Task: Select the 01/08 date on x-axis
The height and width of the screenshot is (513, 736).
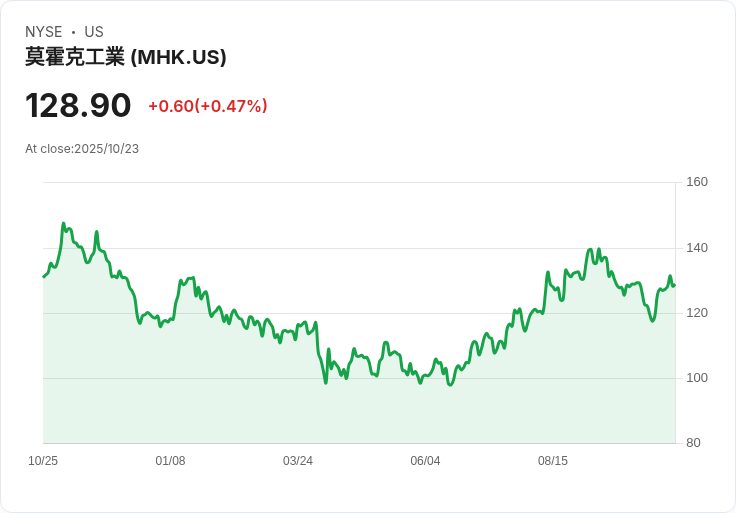Action: click(170, 461)
